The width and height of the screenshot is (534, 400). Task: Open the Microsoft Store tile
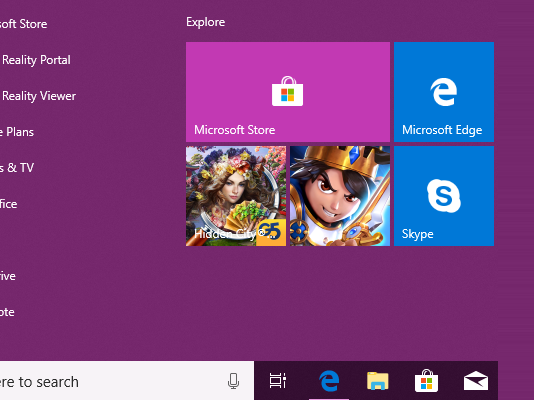[x=288, y=92]
